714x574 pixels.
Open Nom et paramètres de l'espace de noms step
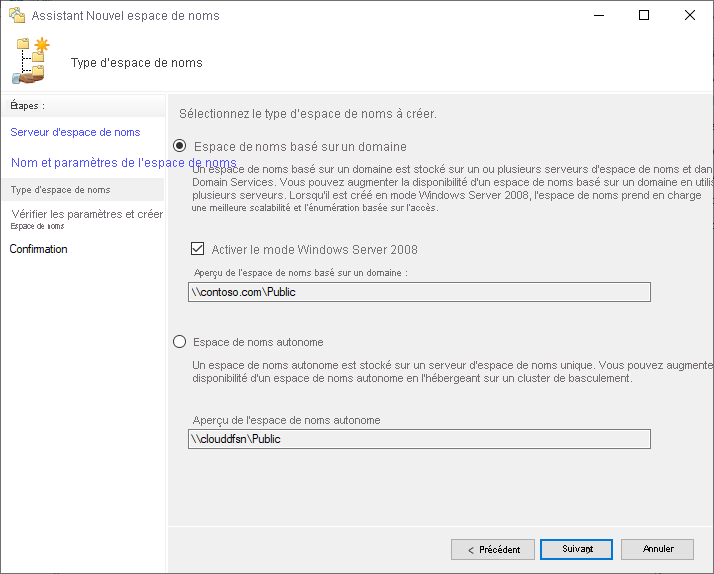(x=123, y=163)
